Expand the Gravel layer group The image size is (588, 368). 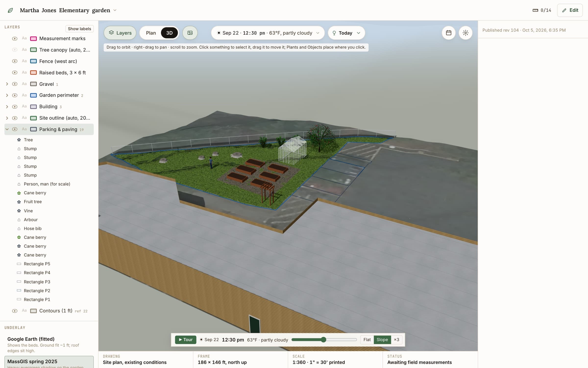coord(7,84)
